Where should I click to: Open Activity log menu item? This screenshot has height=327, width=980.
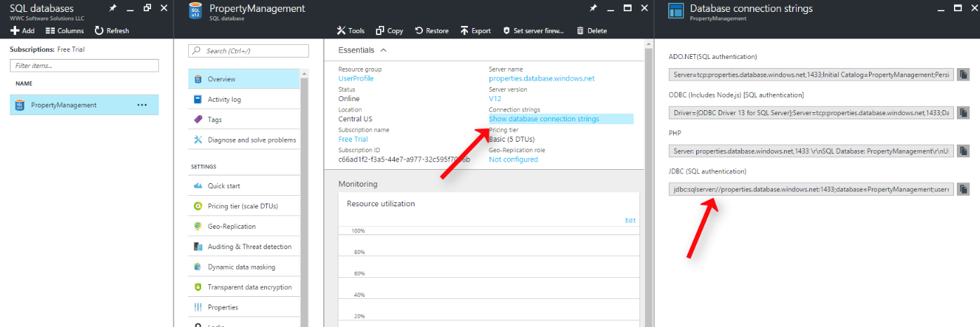click(x=244, y=100)
